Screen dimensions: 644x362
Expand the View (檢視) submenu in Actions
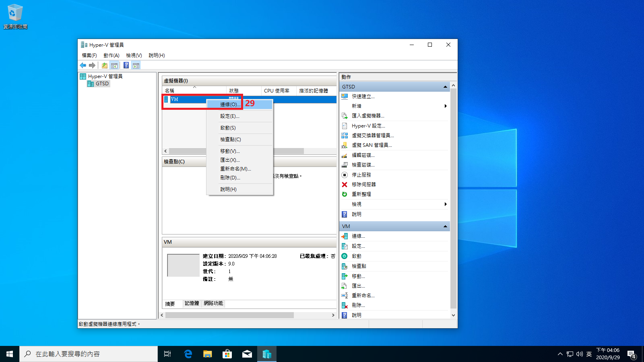coord(445,204)
